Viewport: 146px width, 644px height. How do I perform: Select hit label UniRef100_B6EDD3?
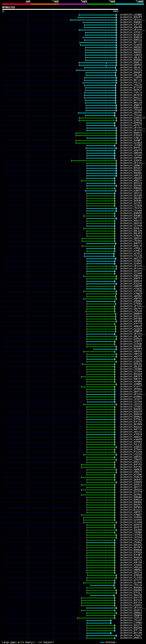point(131,48)
